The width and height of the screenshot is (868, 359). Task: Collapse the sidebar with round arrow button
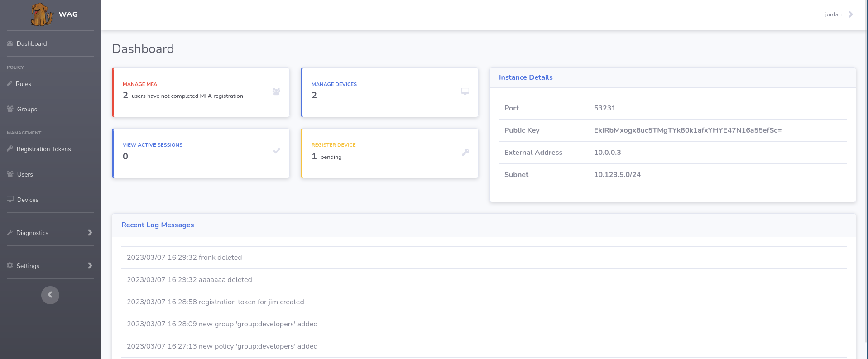point(50,295)
